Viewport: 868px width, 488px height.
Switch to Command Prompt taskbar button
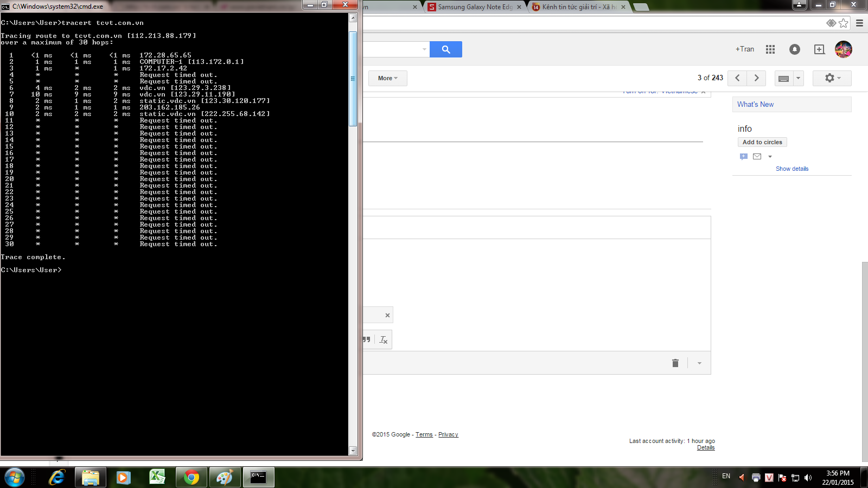point(258,477)
